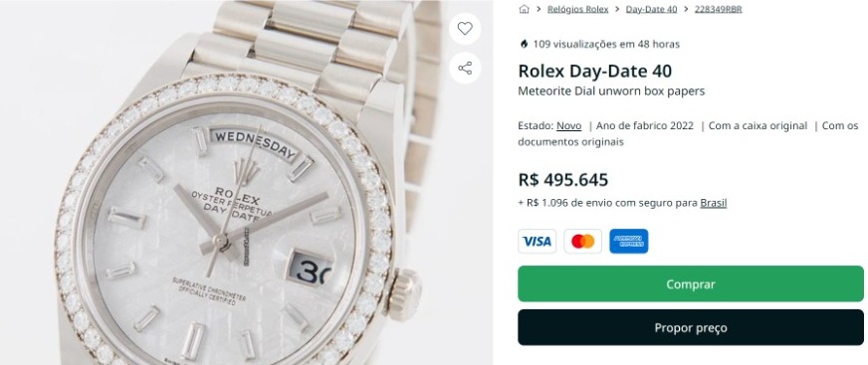868x365 pixels.
Task: Open the share icon options
Action: 465,68
